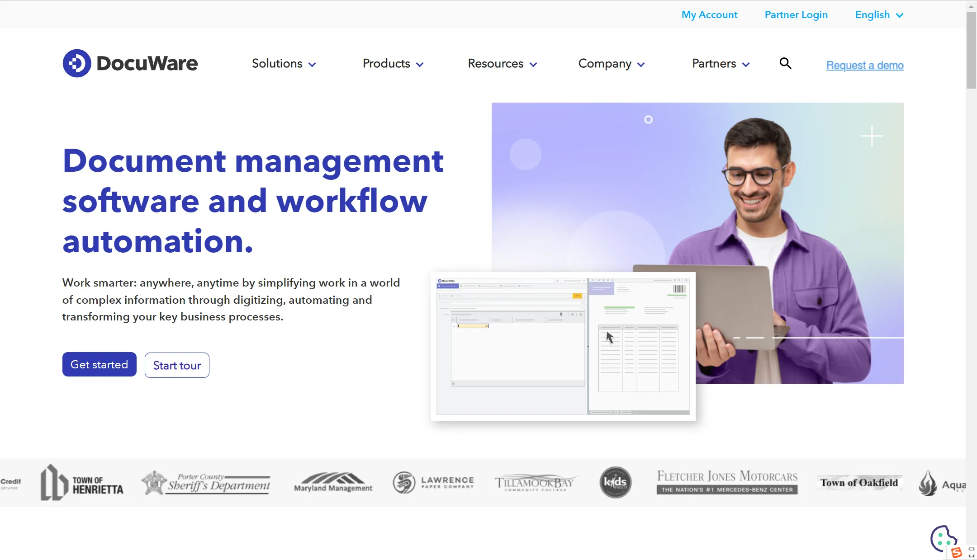Open the English language selector
Image resolution: width=977 pixels, height=560 pixels.
click(879, 15)
